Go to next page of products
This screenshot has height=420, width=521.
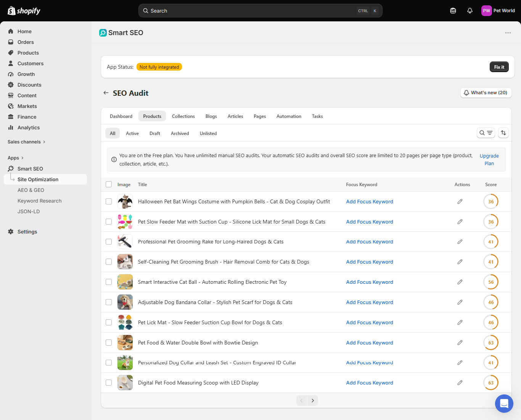pos(313,401)
